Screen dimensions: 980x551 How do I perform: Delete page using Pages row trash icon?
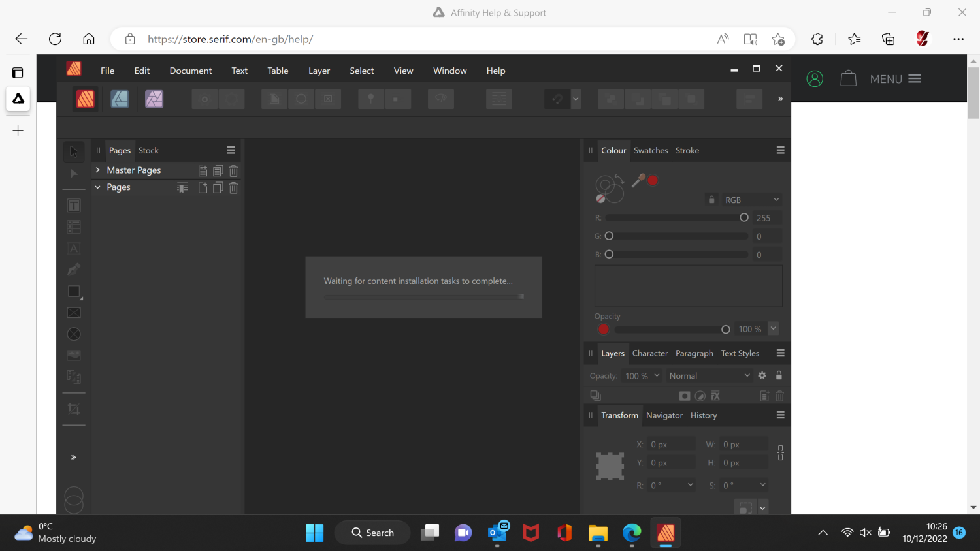(233, 188)
